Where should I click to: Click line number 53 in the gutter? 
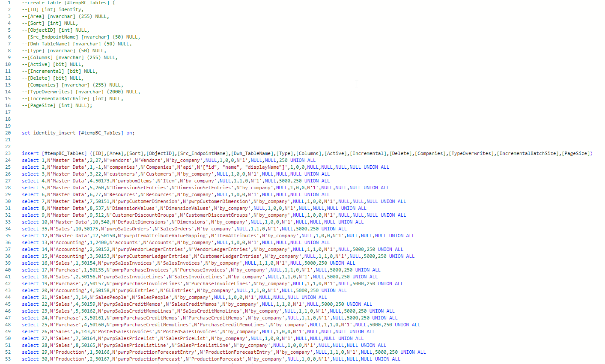(8, 359)
